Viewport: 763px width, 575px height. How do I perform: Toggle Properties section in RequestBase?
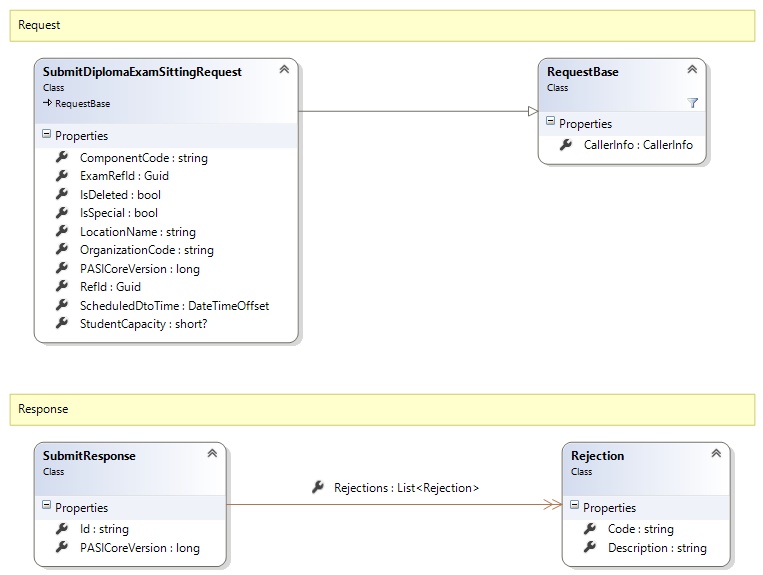pos(550,123)
